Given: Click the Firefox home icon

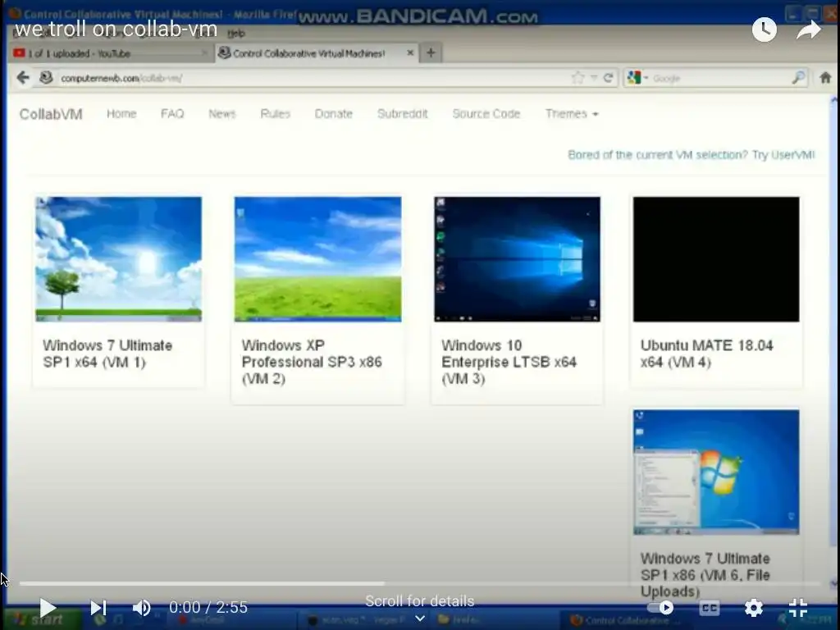Looking at the screenshot, I should coord(825,78).
